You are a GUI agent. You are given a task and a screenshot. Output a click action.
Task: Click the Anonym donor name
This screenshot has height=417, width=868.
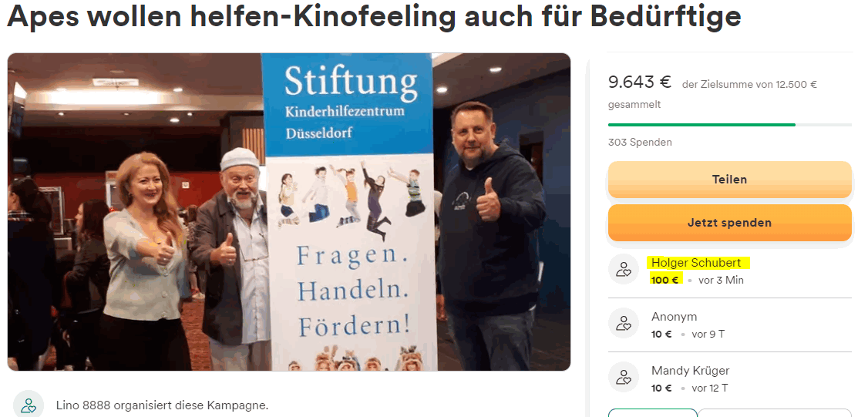tap(675, 317)
